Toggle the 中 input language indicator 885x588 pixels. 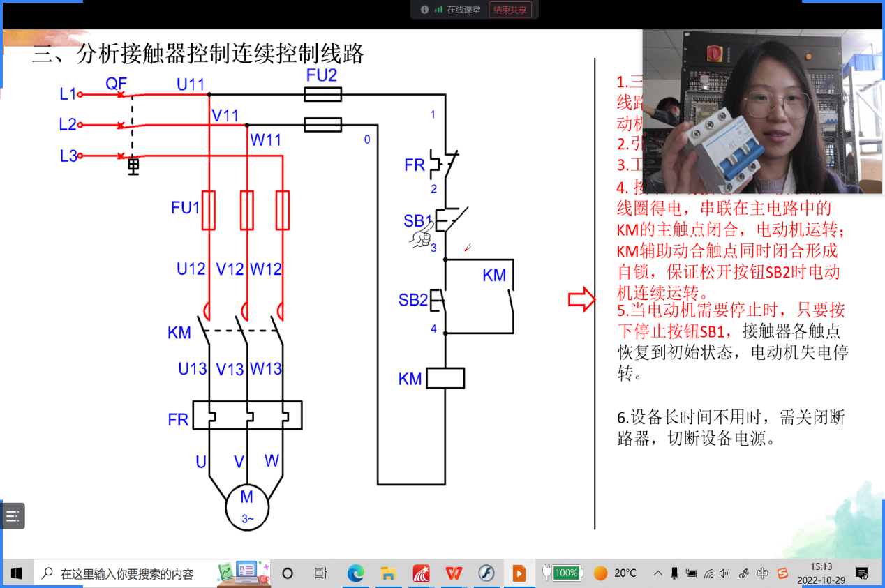click(x=762, y=573)
